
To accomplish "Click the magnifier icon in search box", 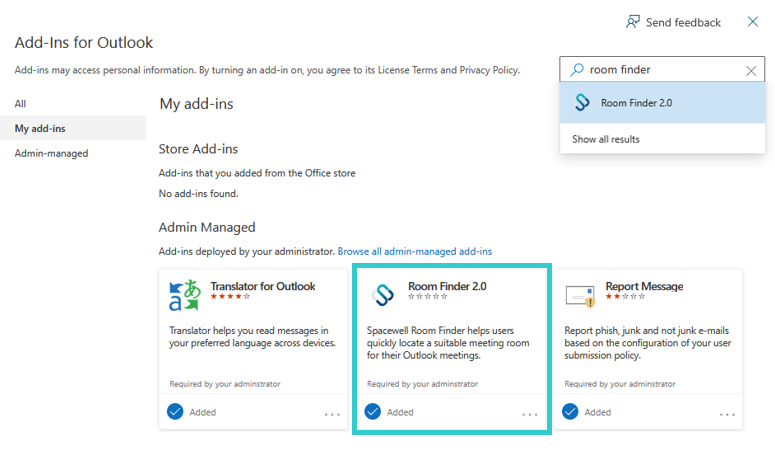I will pyautogui.click(x=576, y=70).
